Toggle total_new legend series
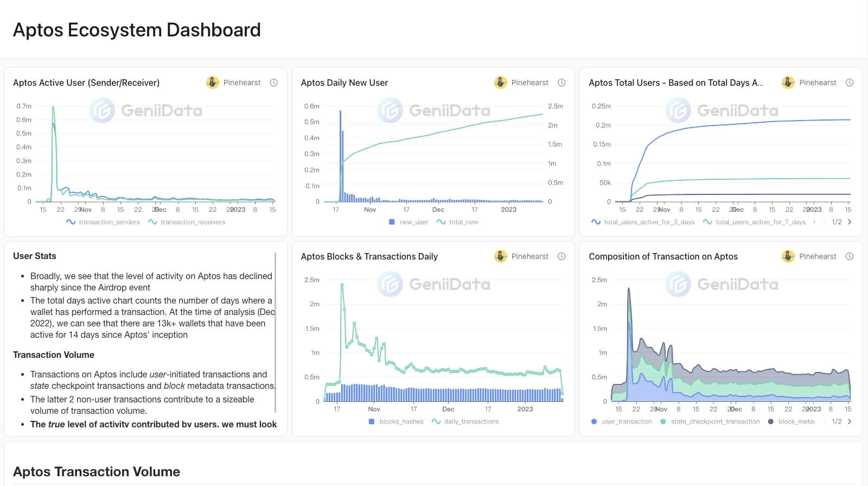Viewport: 868px width, 486px height. [x=457, y=222]
